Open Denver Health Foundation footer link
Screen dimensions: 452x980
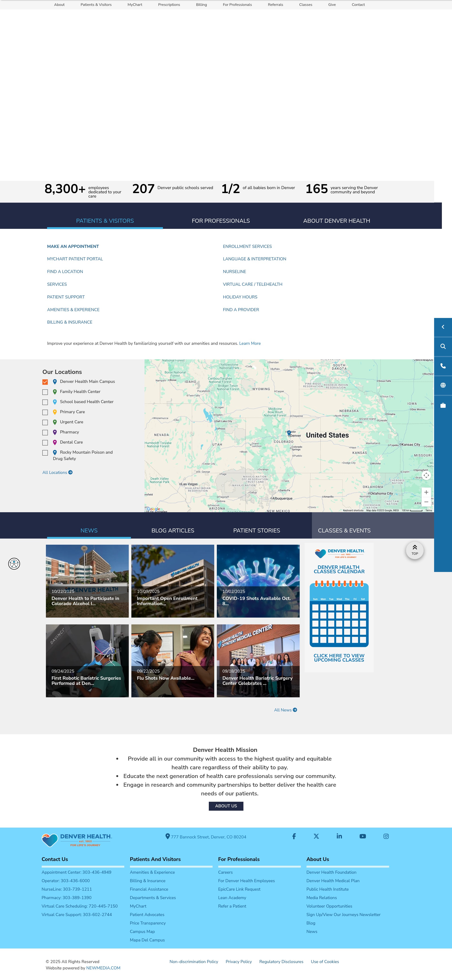pos(331,872)
